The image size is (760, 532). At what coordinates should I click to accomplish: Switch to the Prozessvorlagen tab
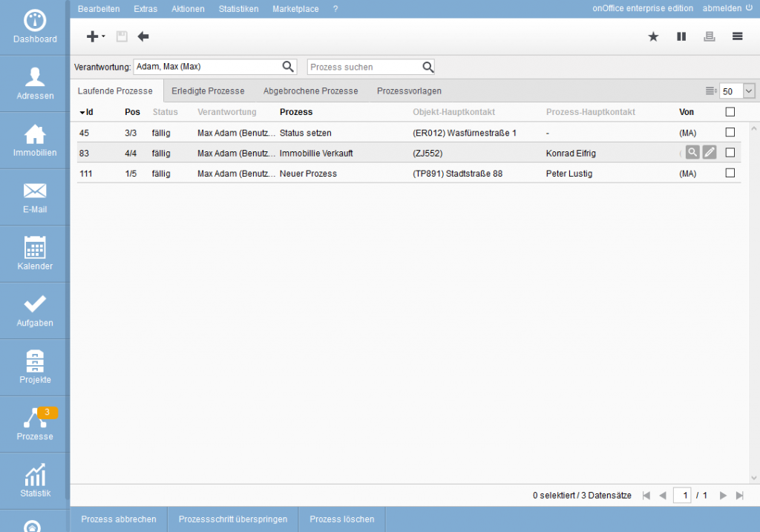[x=409, y=91]
